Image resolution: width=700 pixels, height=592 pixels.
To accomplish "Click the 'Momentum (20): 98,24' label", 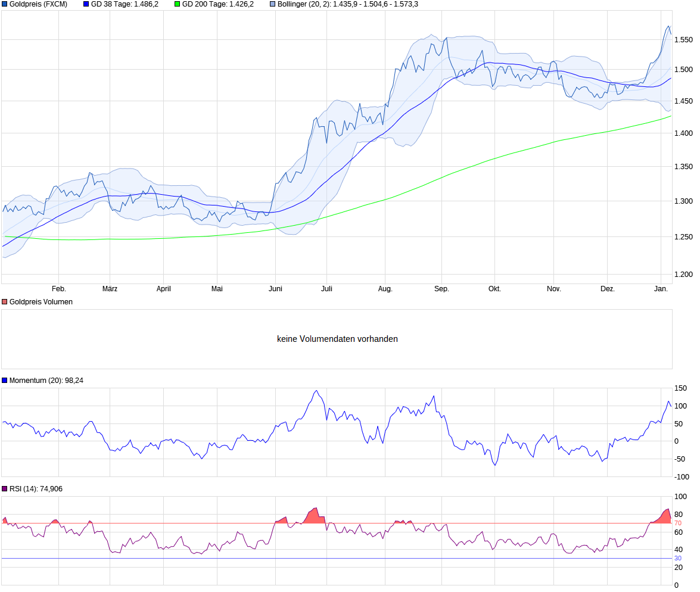I will coord(46,381).
